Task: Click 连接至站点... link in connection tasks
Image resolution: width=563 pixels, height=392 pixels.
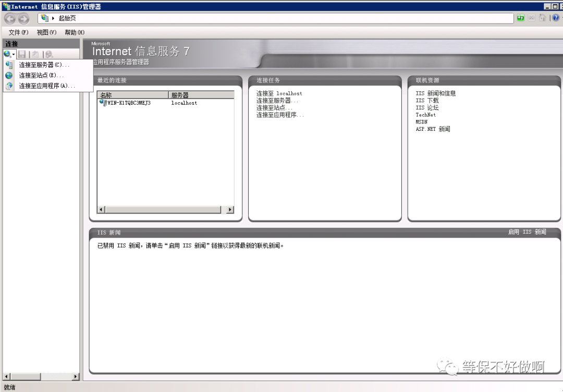Action: [x=274, y=108]
